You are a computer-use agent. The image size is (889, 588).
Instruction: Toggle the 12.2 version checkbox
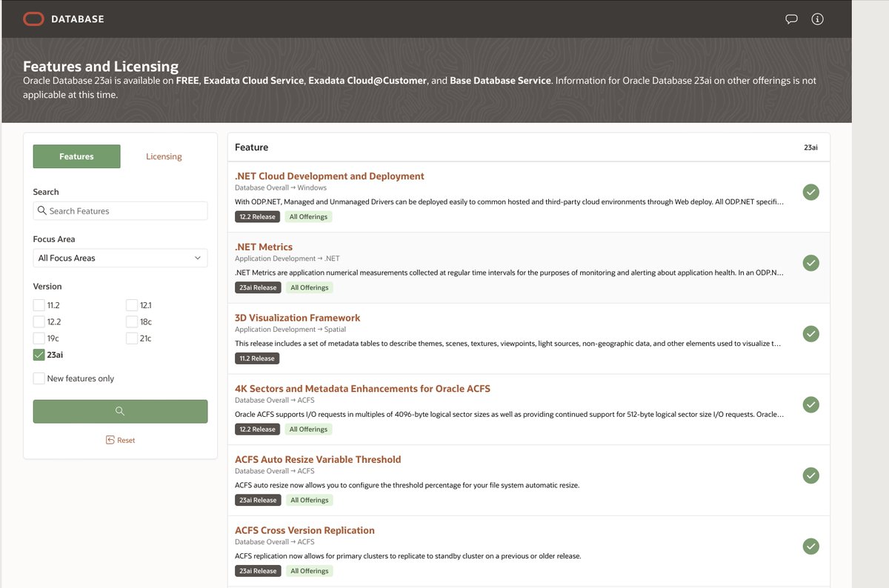[39, 321]
